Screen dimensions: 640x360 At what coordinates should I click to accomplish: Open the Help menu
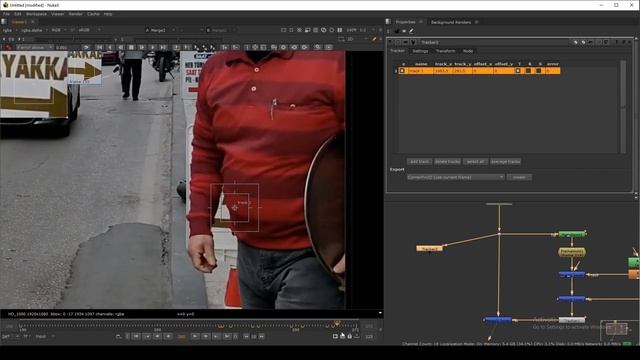coord(108,14)
